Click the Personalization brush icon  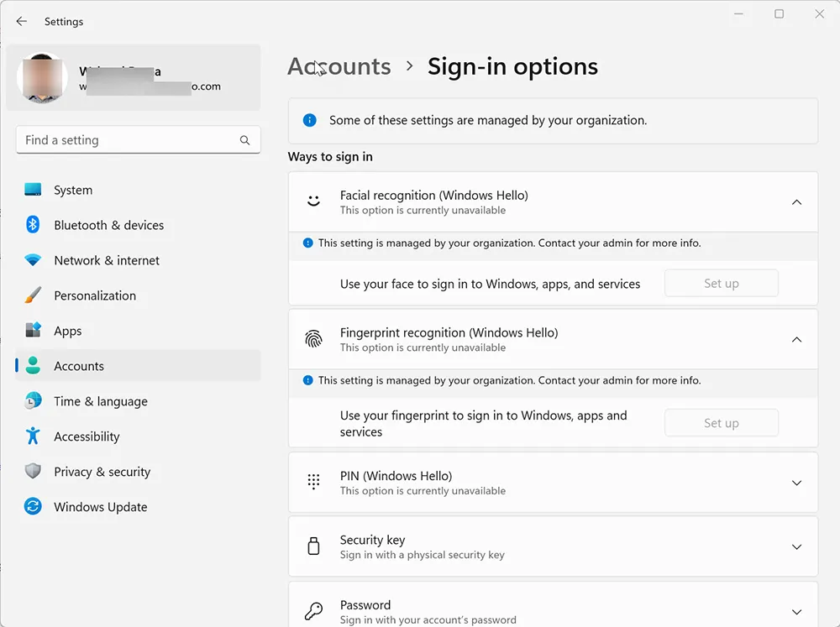[x=32, y=295]
